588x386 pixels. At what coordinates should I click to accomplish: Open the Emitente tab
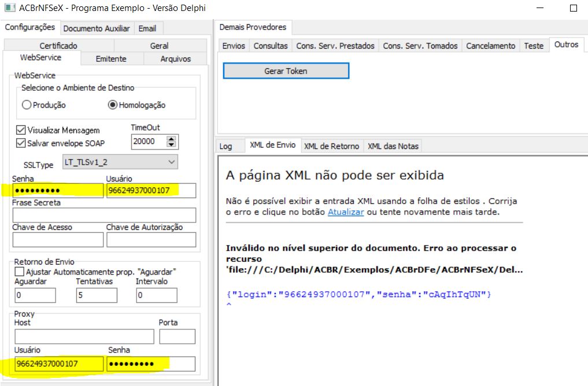pos(111,59)
